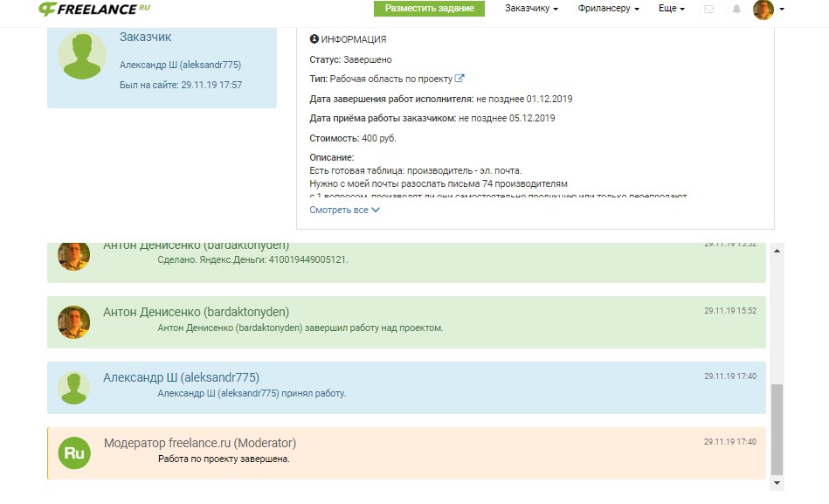Open Александр Ш name in 'принял работу' message

pos(182,377)
